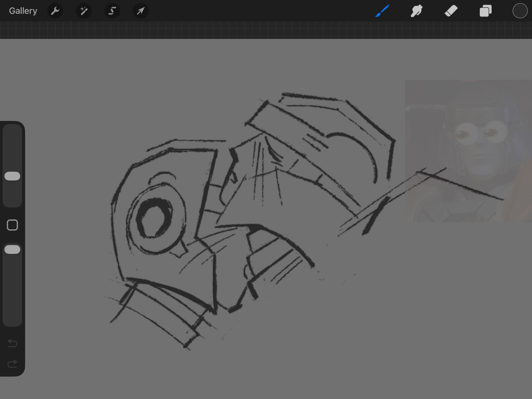The height and width of the screenshot is (399, 532).
Task: Open the Actions wrench menu
Action: pos(55,11)
